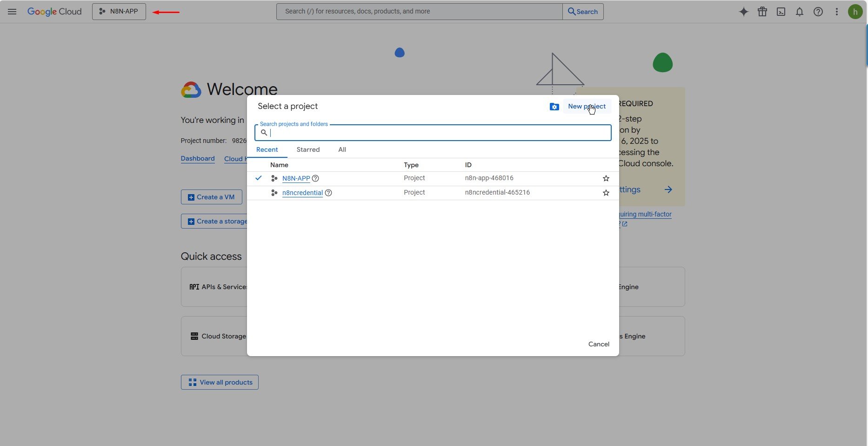Click the Google Cloud logo
This screenshot has height=446, width=868.
click(54, 11)
